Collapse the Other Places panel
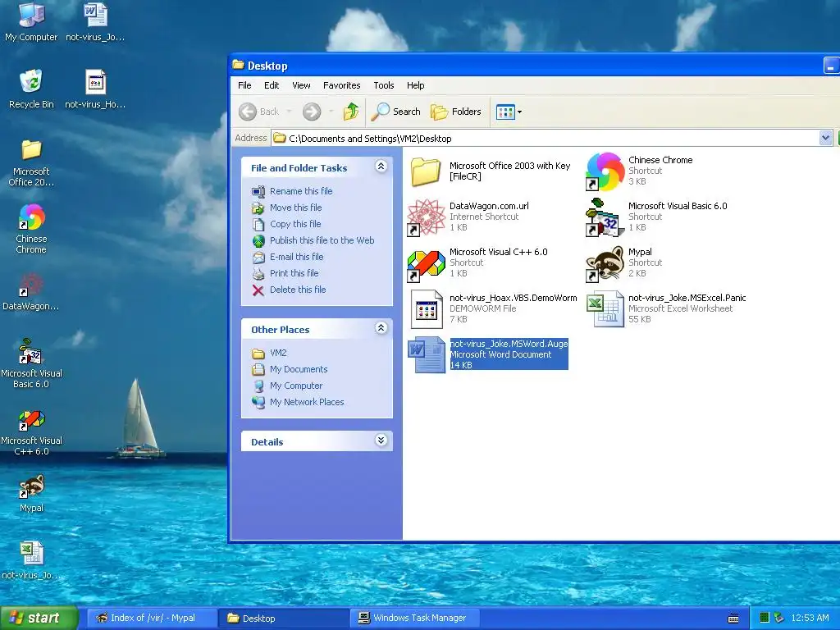Screen dimensions: 840x630 (381, 328)
